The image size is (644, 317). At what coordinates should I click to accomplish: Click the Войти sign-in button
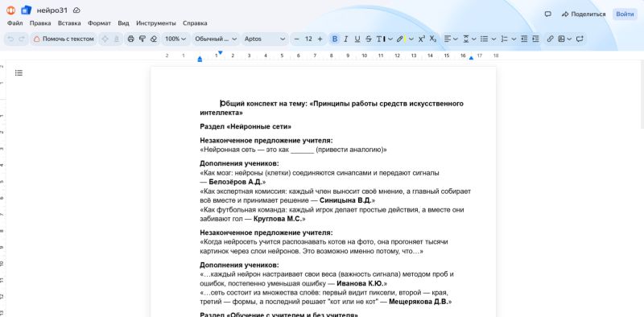(625, 14)
